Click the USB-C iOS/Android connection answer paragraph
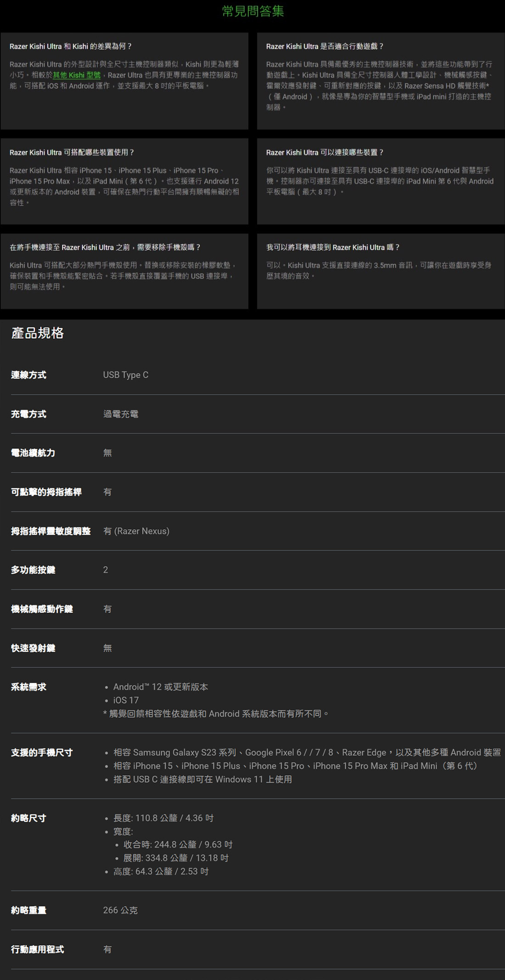Screen dimensions: 505x980 click(x=380, y=181)
